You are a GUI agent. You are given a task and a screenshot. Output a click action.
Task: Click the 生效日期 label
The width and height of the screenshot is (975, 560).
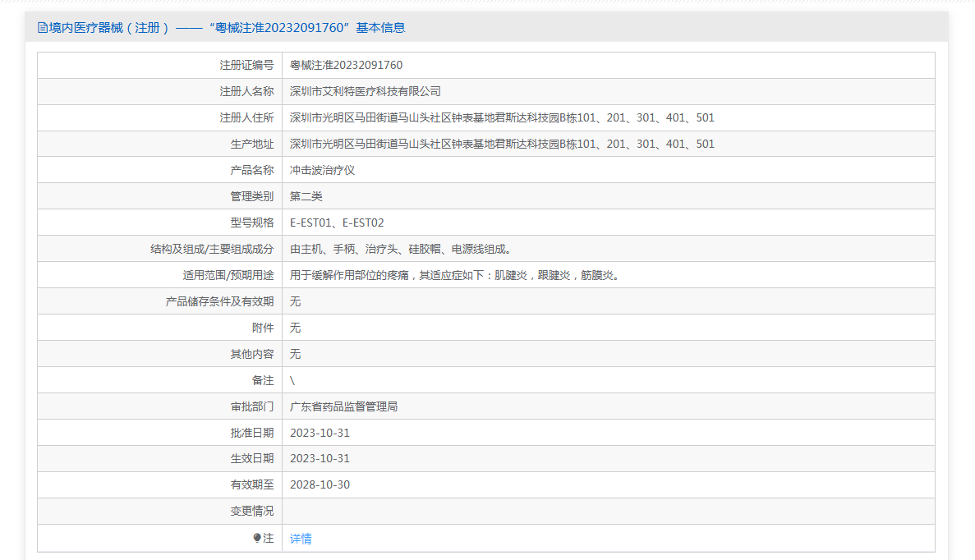(252, 458)
